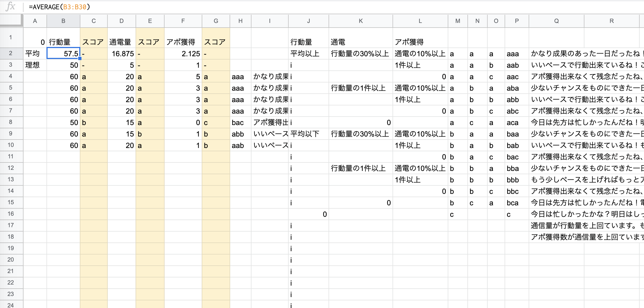
Task: Click the cell containing 理想
Action: coord(33,65)
